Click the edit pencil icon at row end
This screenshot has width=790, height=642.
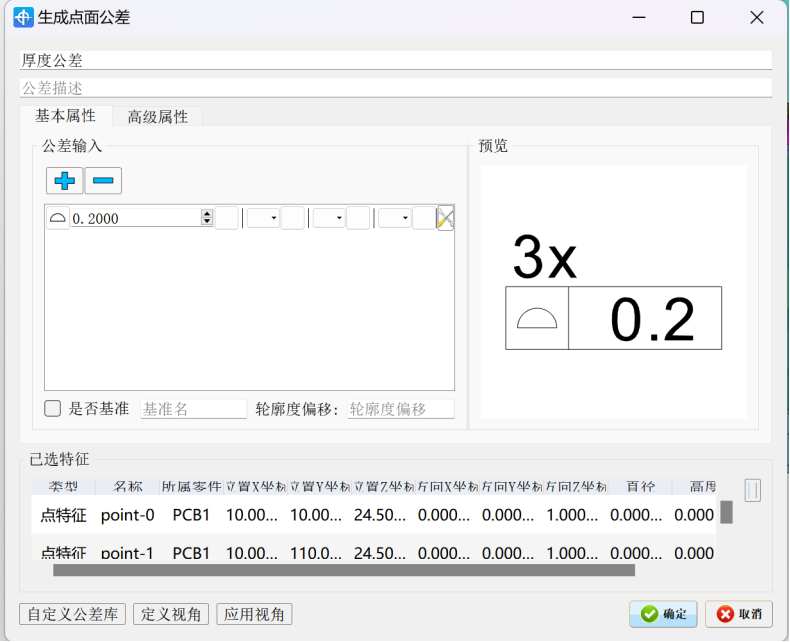446,218
